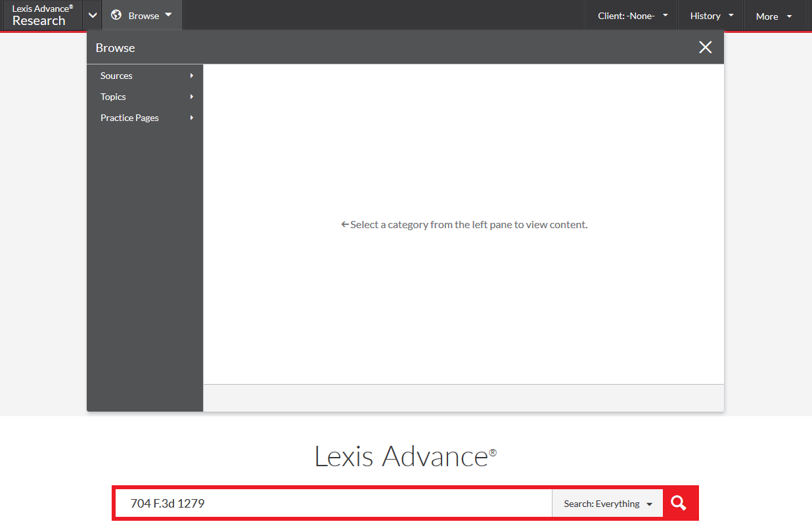Click the arrow next to Topics

192,97
